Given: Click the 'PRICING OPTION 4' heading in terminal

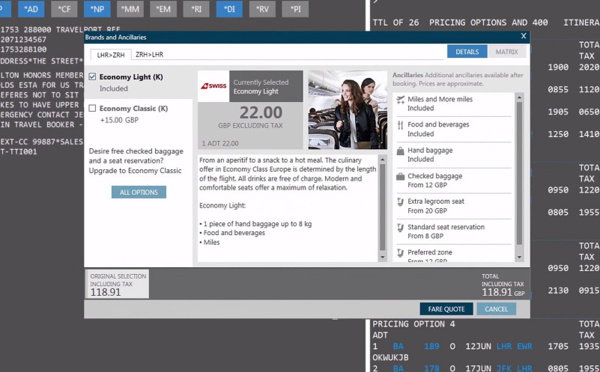Looking at the screenshot, I should [x=414, y=324].
